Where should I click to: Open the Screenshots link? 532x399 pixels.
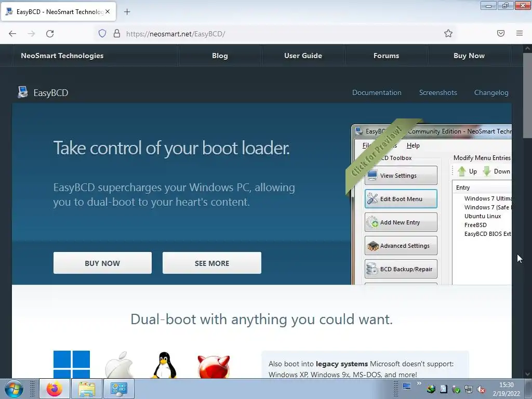point(438,92)
